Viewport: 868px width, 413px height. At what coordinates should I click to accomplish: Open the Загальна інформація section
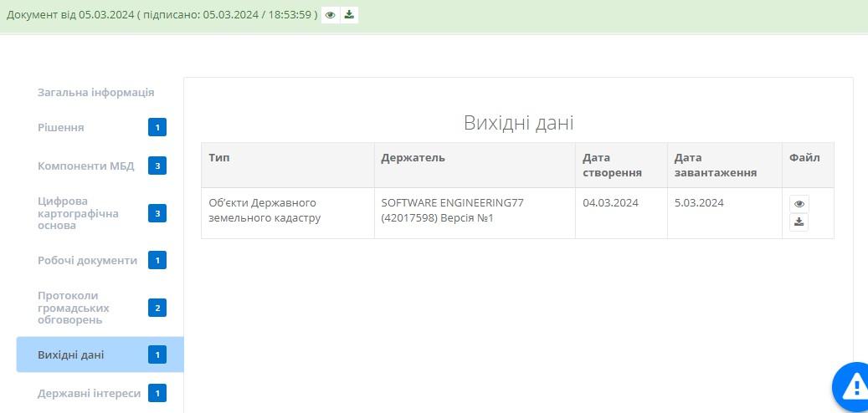tap(95, 92)
